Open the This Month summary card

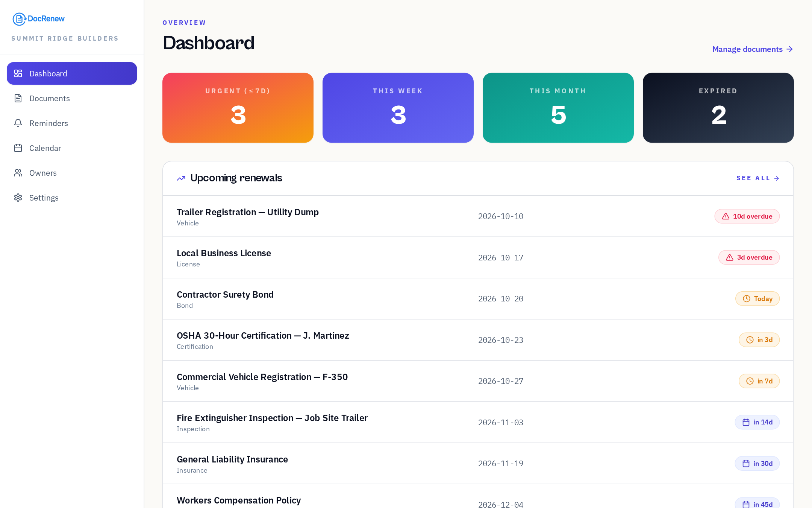558,108
